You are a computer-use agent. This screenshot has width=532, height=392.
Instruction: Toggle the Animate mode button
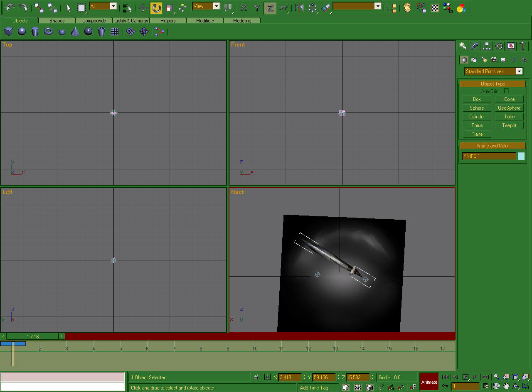pos(429,382)
